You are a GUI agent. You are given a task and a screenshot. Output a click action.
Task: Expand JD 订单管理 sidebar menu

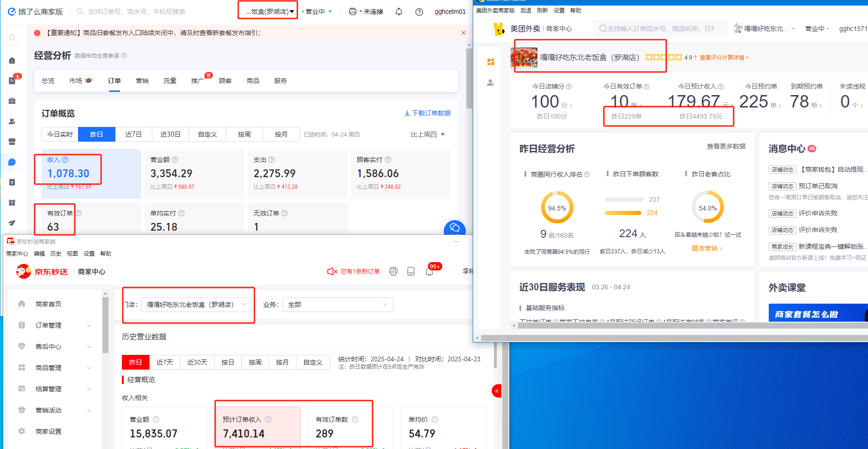coord(55,325)
